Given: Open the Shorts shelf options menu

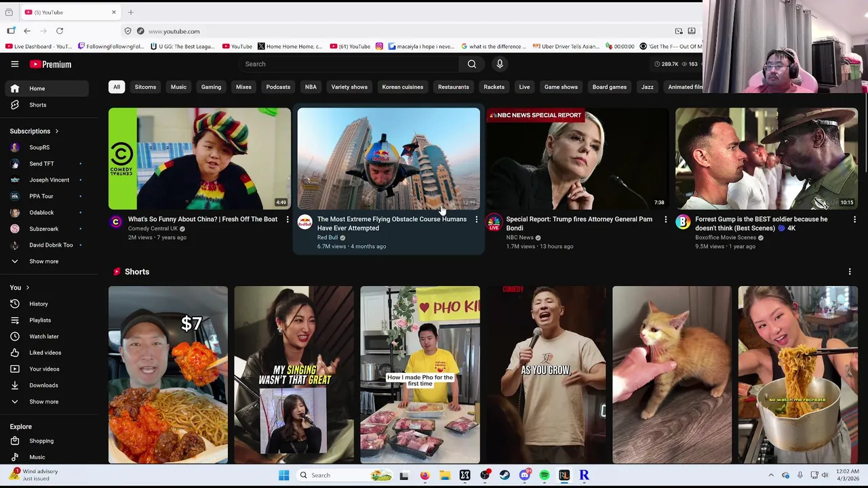Looking at the screenshot, I should pyautogui.click(x=850, y=272).
